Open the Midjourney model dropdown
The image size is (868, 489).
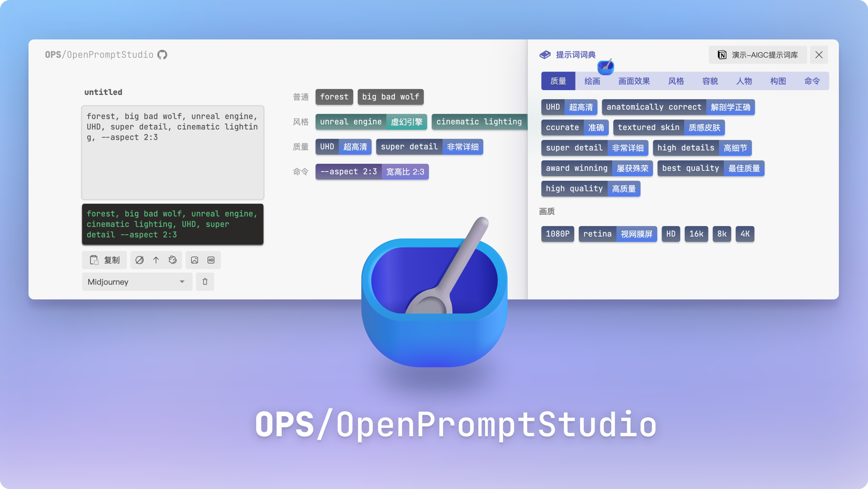click(x=136, y=282)
